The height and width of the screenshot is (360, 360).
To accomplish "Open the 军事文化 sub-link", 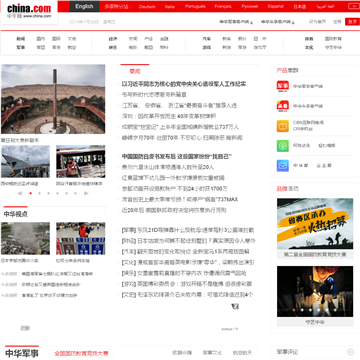I will tap(212, 353).
